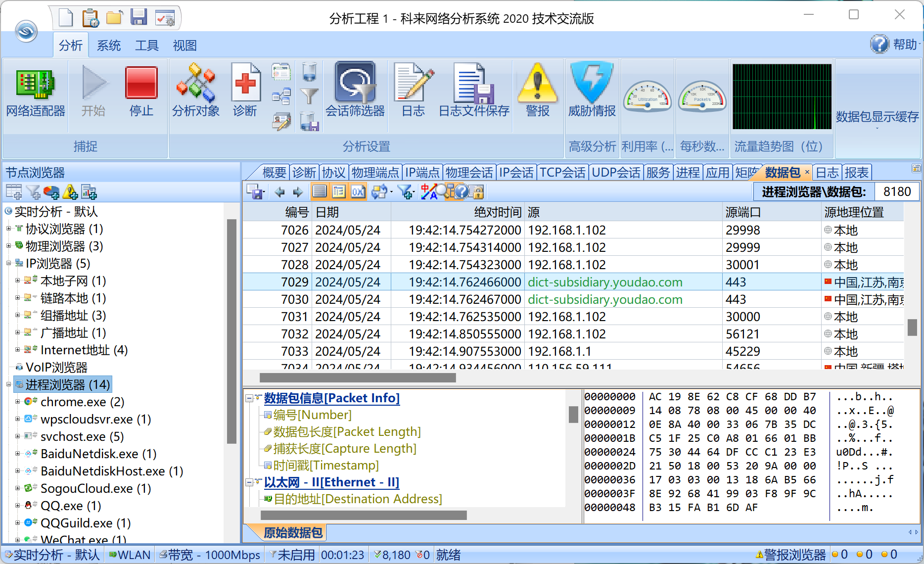Click the 数据包信息[Packet Info] link
This screenshot has height=564, width=924.
pos(331,398)
